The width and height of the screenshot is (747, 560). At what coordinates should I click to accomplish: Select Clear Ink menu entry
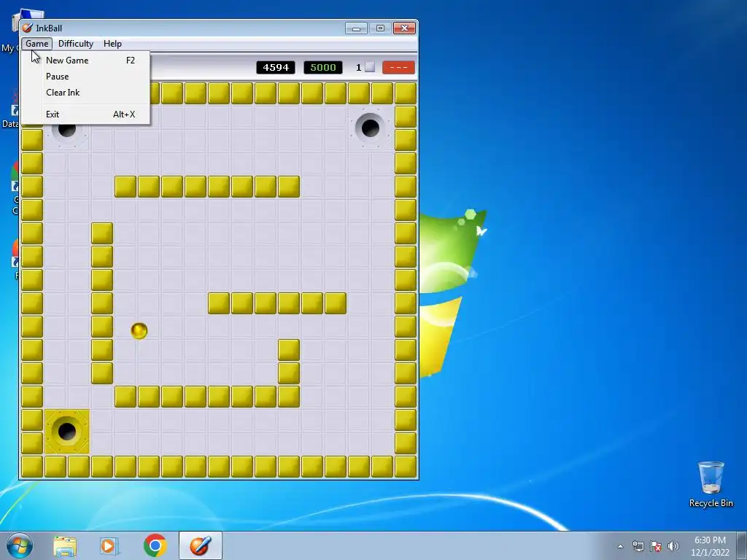[x=90, y=93]
